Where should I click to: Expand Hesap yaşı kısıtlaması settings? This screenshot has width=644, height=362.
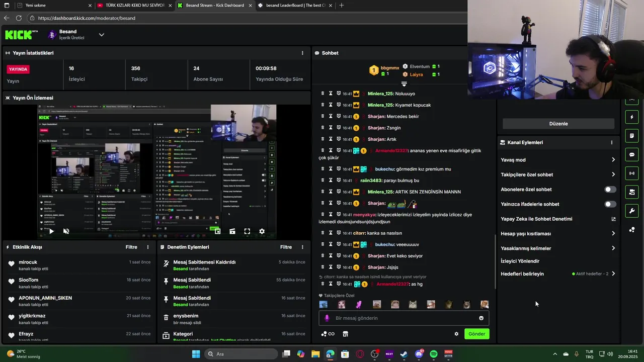(x=613, y=233)
